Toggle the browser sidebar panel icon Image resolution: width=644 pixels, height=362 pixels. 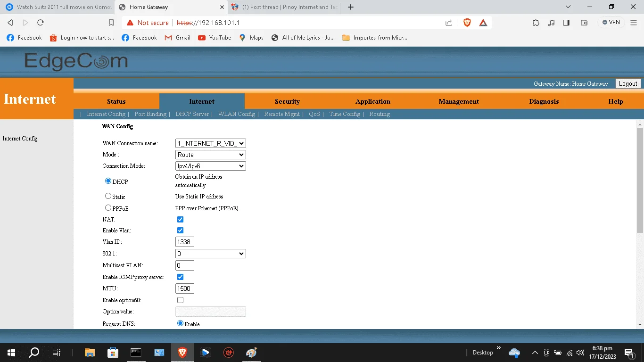(566, 23)
